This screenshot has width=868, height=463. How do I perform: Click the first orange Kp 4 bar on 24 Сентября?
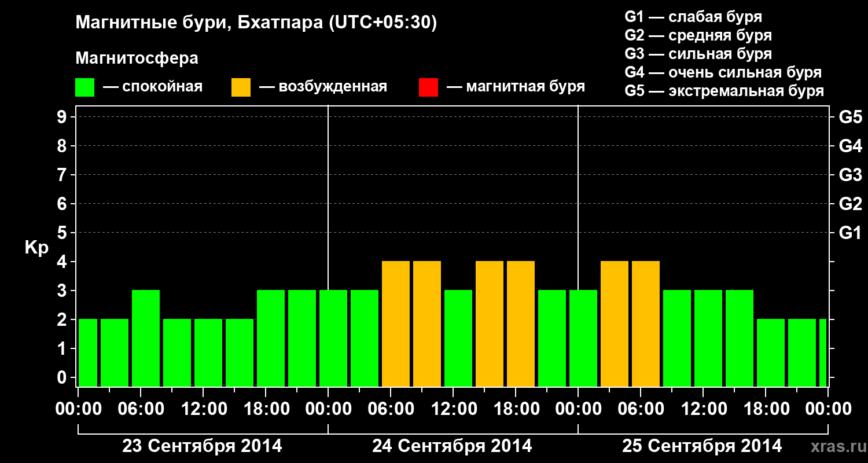[396, 324]
